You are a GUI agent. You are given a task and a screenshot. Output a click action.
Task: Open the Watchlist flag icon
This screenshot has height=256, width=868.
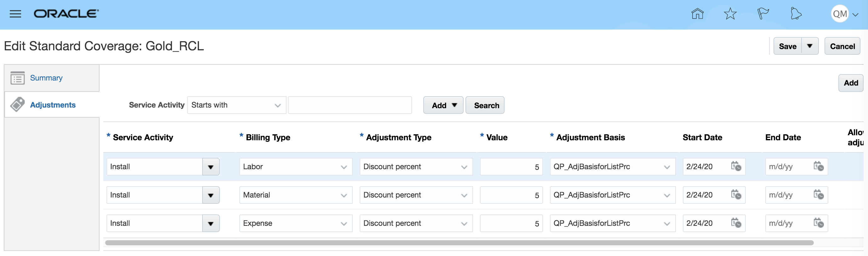coord(762,14)
